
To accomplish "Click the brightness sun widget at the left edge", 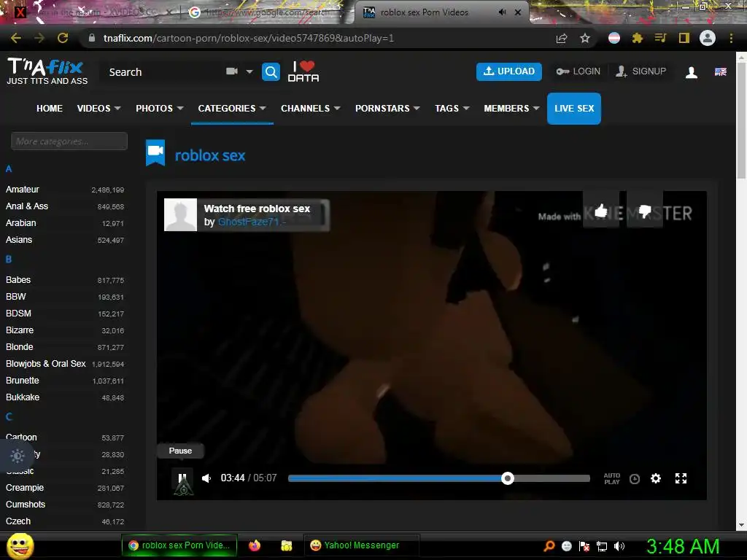I will 18,456.
